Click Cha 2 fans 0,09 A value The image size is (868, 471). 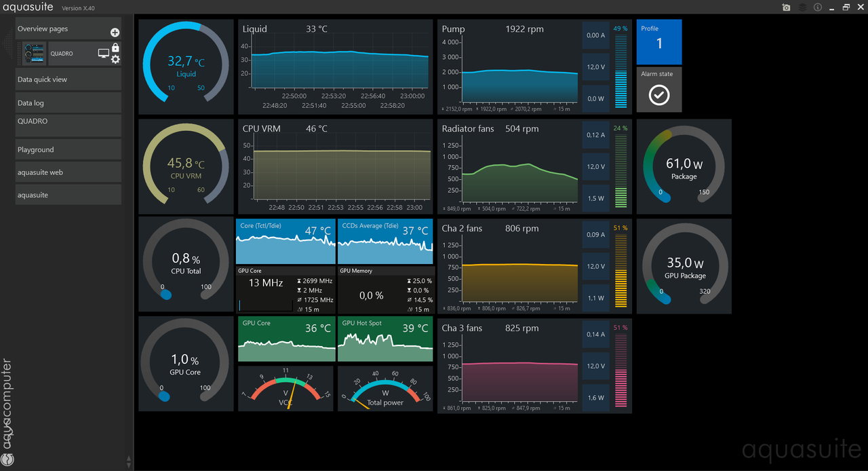[596, 235]
